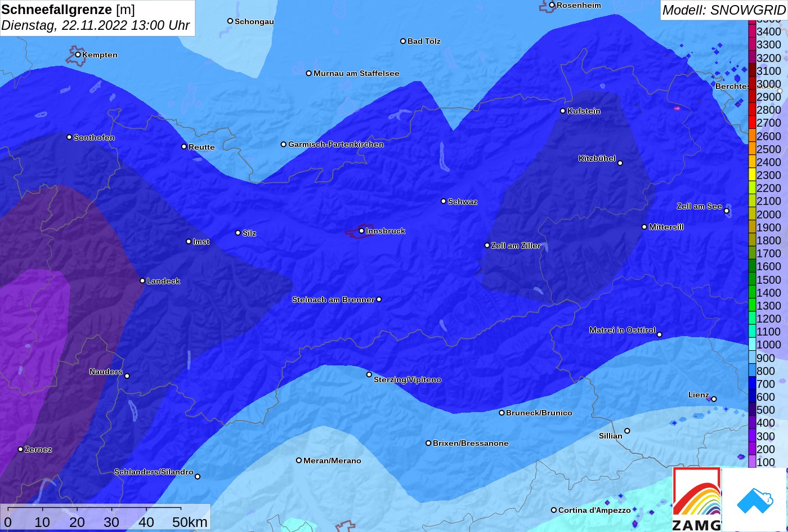Select the Kitzbühel marker dot
The image size is (788, 532).
point(620,163)
